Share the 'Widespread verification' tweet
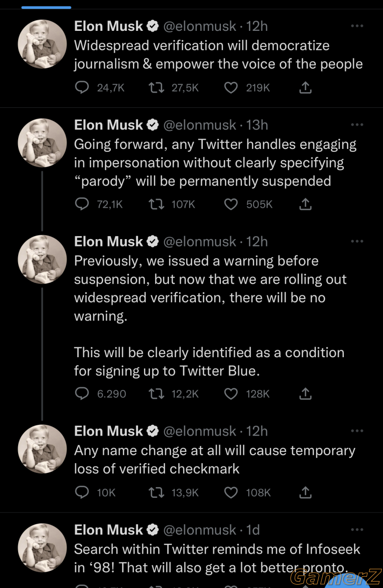The image size is (383, 588). (305, 88)
